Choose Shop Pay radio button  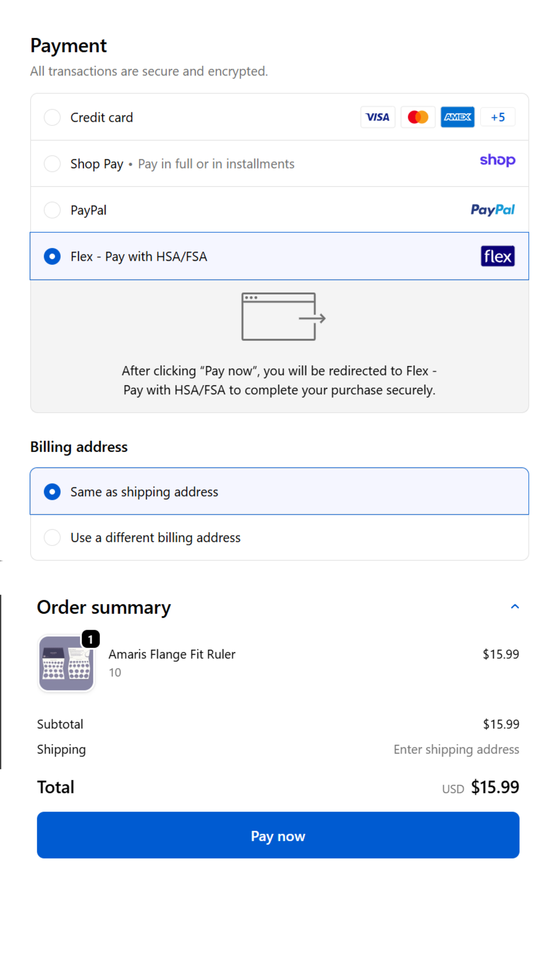(52, 164)
